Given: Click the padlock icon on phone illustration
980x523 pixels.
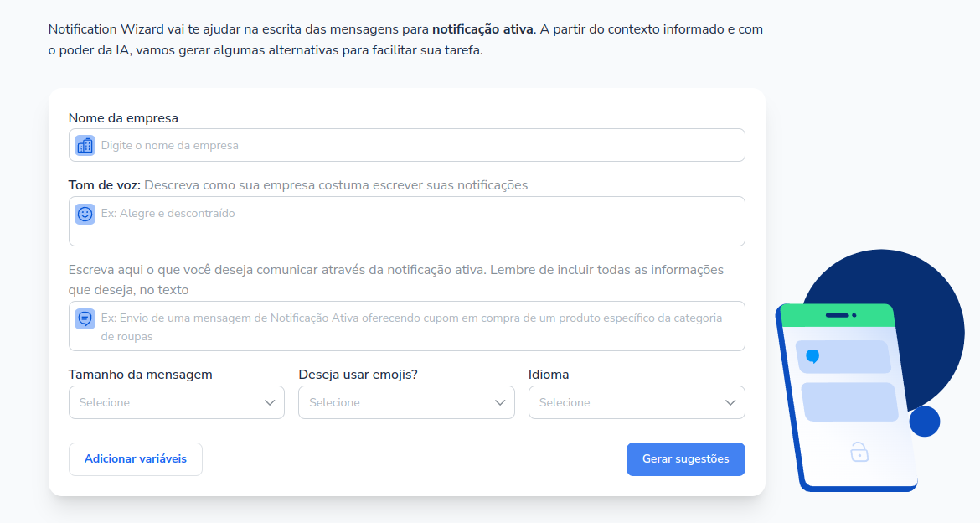Looking at the screenshot, I should (859, 452).
